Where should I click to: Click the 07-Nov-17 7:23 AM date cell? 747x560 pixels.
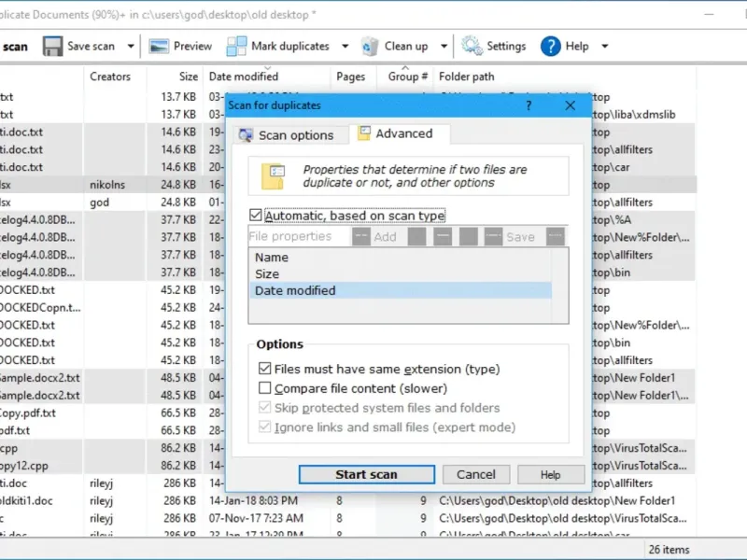click(256, 518)
